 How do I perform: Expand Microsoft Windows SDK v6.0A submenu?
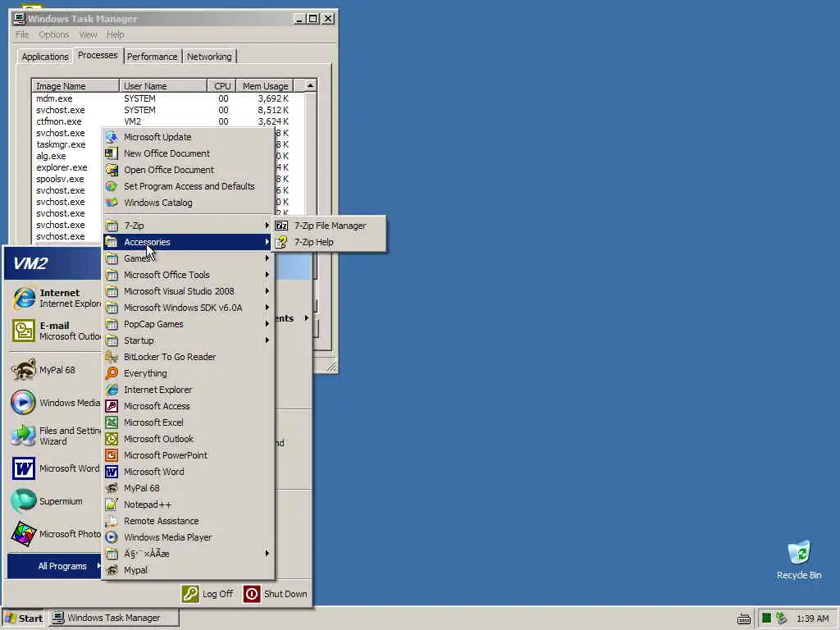tap(189, 308)
